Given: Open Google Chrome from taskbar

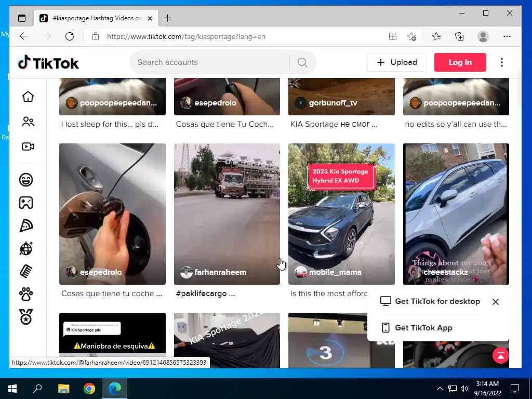Looking at the screenshot, I should point(89,389).
